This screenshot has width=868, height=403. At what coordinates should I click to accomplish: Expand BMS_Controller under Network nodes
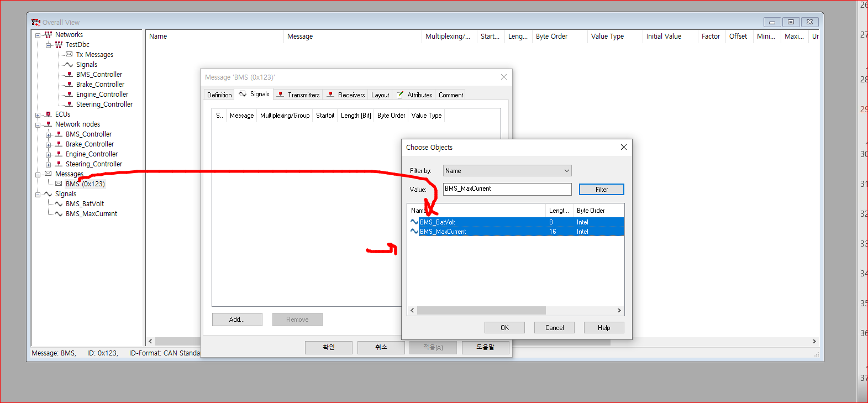coord(49,135)
